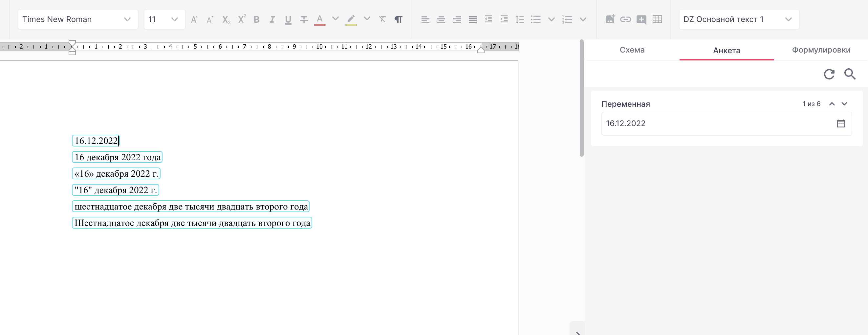Toggle italic formatting
868x335 pixels.
click(x=272, y=20)
